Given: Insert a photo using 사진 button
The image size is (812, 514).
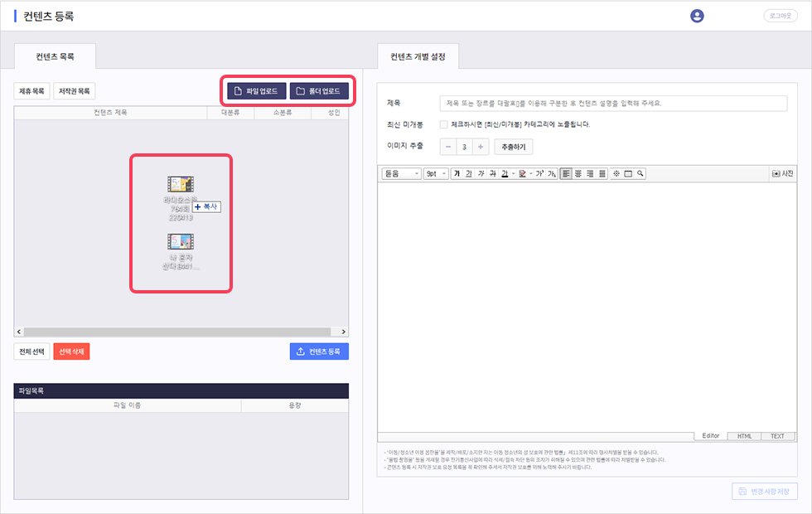Looking at the screenshot, I should 782,173.
